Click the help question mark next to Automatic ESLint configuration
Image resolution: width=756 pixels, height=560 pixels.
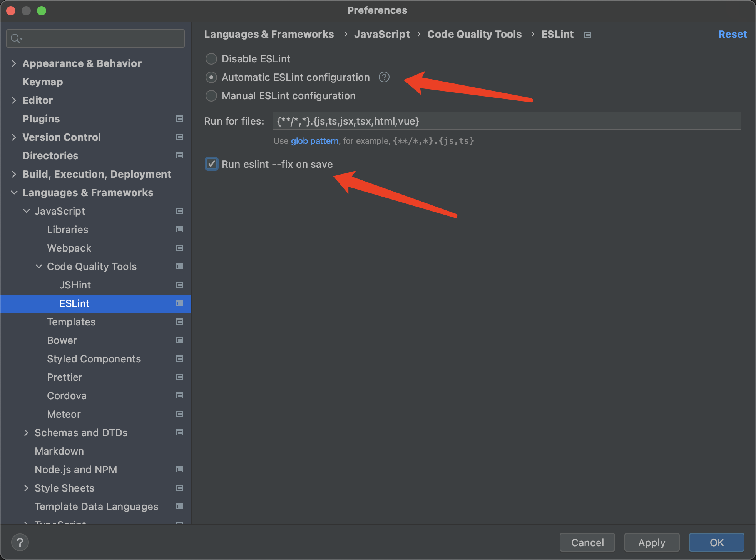tap(384, 77)
